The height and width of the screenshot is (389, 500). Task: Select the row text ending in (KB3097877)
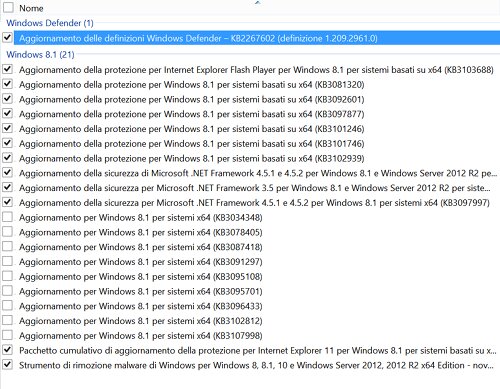(x=192, y=114)
